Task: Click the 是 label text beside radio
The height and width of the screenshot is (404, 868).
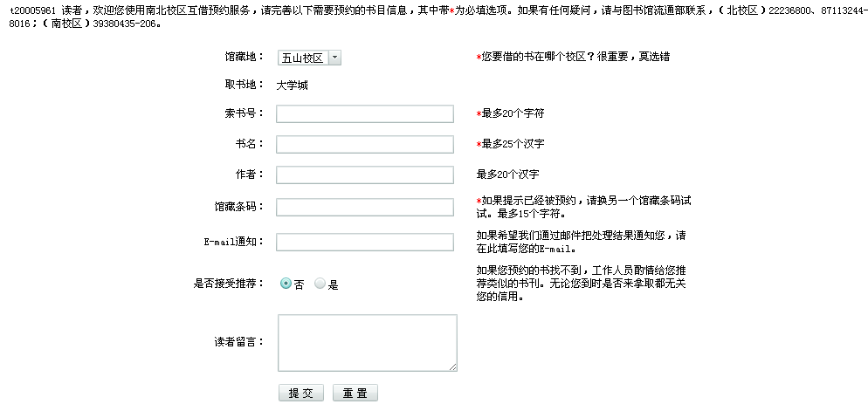Action: tap(334, 285)
